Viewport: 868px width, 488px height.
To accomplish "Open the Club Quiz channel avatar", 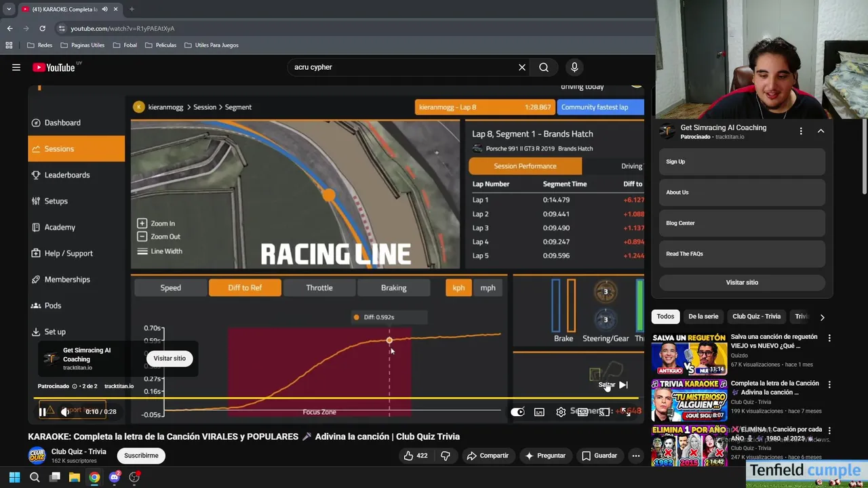I will coord(37,455).
